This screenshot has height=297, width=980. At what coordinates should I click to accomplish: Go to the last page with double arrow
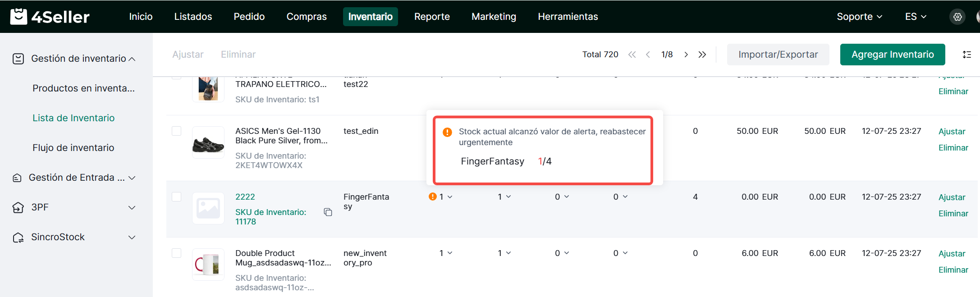pos(702,55)
